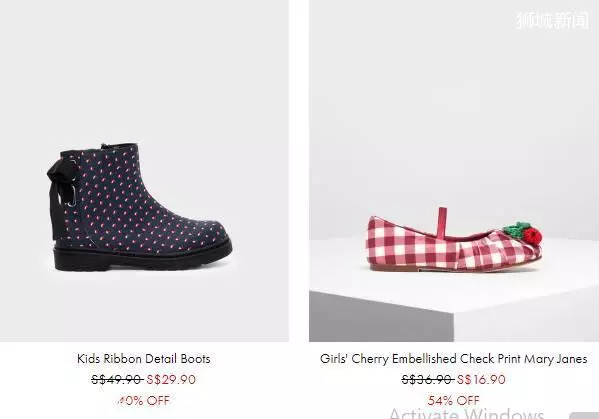
Task: Open the Kids Ribbon Detail Boots image
Action: pos(144,171)
